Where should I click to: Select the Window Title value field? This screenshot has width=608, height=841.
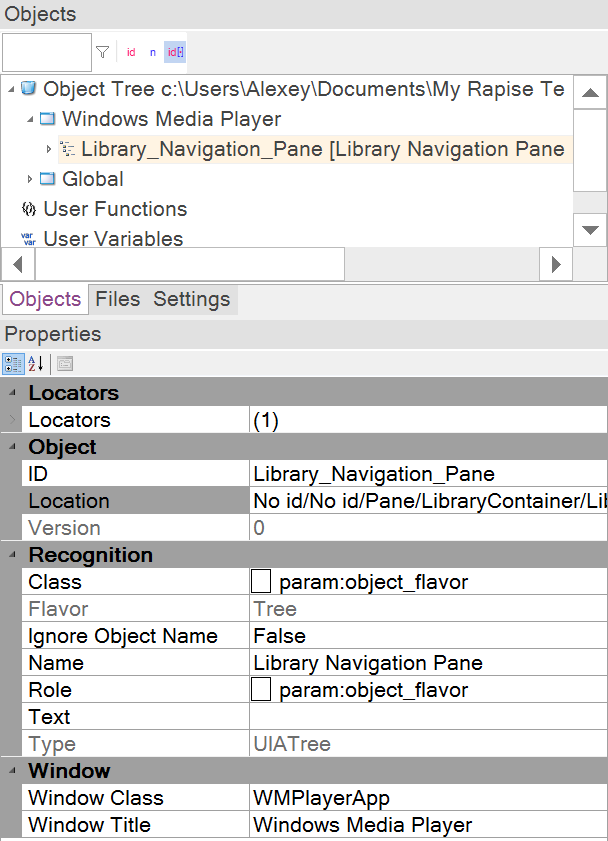(x=428, y=825)
